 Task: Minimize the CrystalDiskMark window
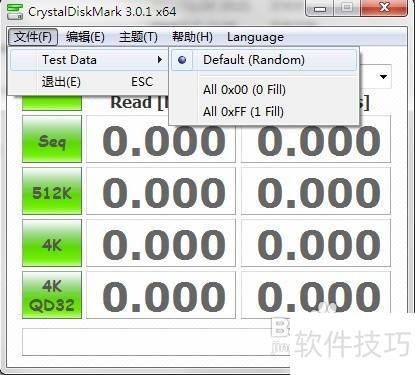pyautogui.click(x=320, y=8)
